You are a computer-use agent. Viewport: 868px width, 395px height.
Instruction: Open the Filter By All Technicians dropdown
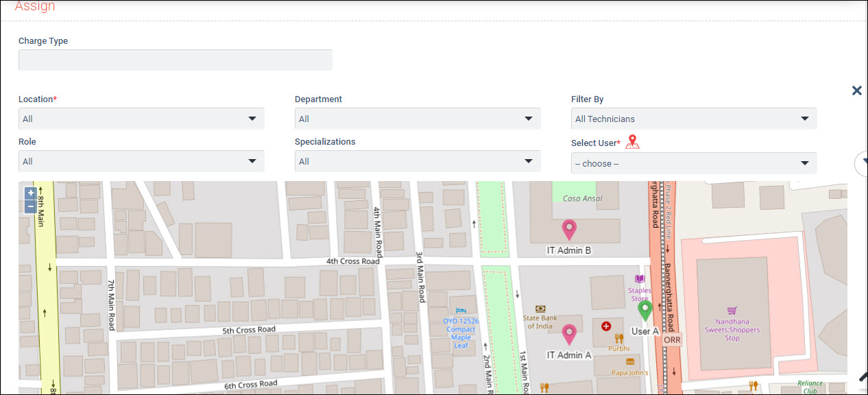point(693,119)
